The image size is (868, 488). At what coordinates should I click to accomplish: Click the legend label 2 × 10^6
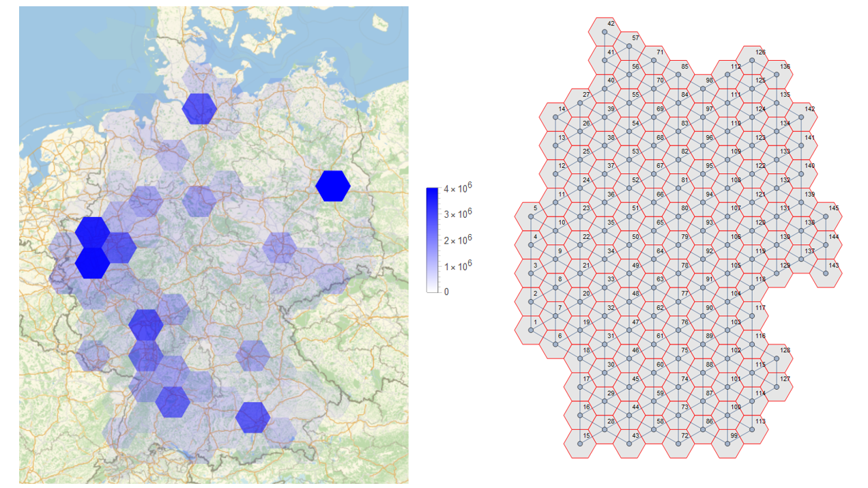458,240
